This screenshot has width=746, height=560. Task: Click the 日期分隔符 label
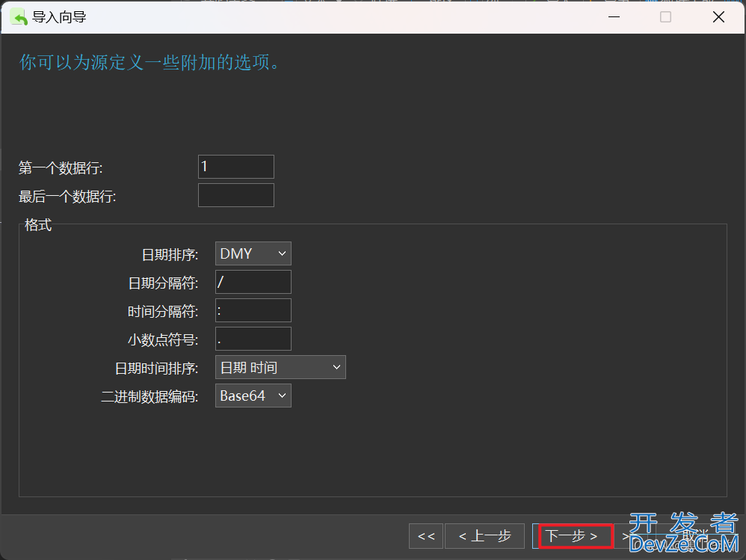pyautogui.click(x=163, y=283)
